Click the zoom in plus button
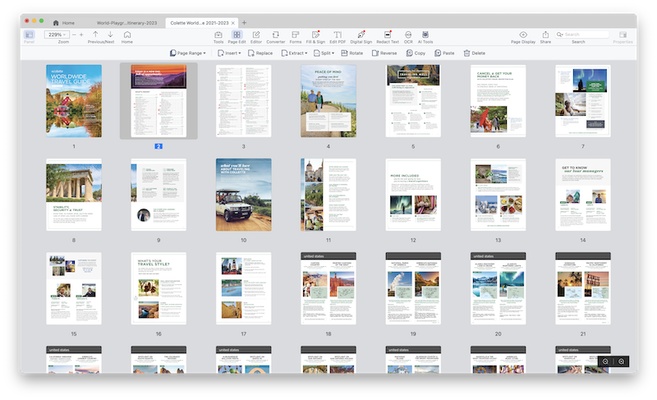Image resolution: width=657 pixels, height=400 pixels. pos(81,35)
